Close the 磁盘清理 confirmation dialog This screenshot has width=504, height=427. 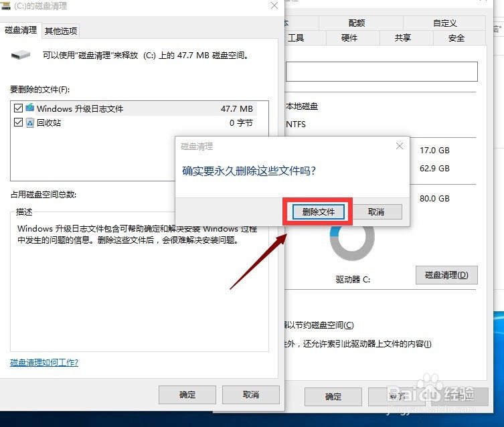[399, 146]
